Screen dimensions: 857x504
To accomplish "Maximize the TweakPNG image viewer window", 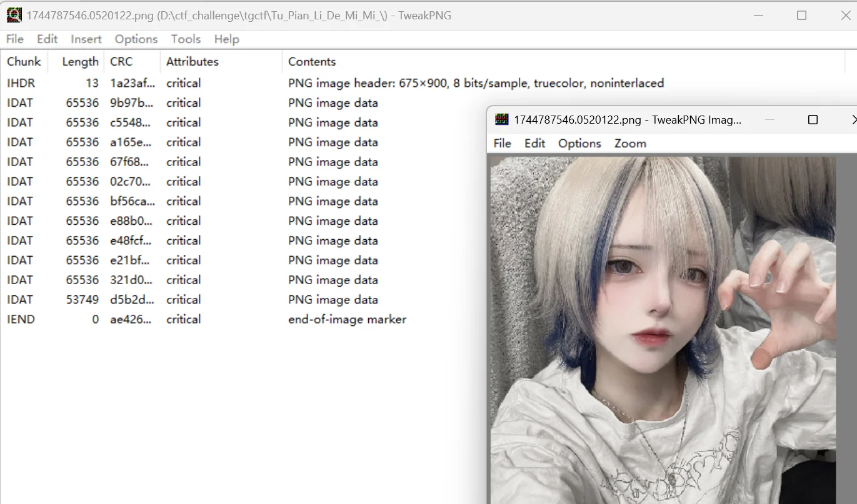I will [x=813, y=120].
